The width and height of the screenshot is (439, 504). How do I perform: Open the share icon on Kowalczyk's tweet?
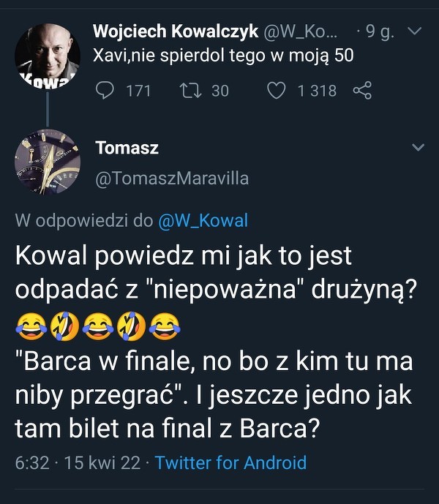(362, 90)
